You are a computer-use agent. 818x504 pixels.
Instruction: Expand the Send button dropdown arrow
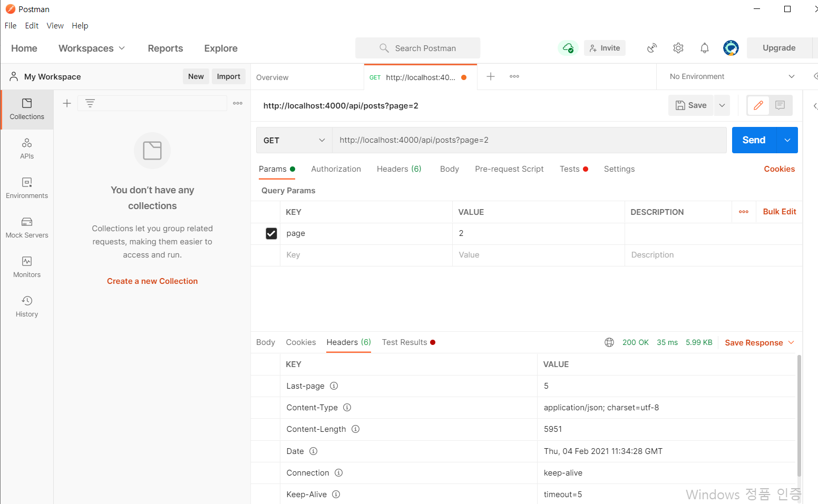787,140
